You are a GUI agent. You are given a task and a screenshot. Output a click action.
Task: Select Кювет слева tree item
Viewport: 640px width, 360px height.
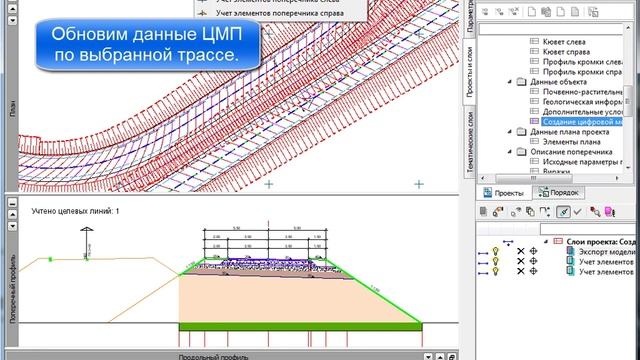[564, 42]
